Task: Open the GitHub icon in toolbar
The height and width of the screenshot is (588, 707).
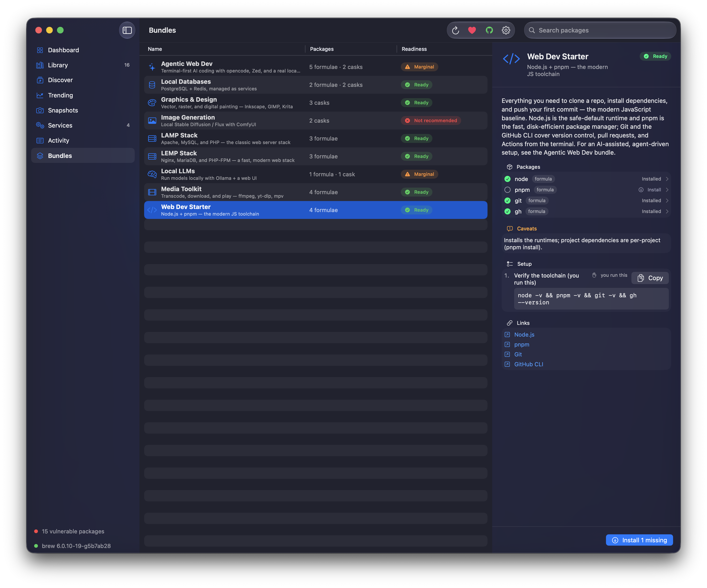Action: pyautogui.click(x=489, y=30)
